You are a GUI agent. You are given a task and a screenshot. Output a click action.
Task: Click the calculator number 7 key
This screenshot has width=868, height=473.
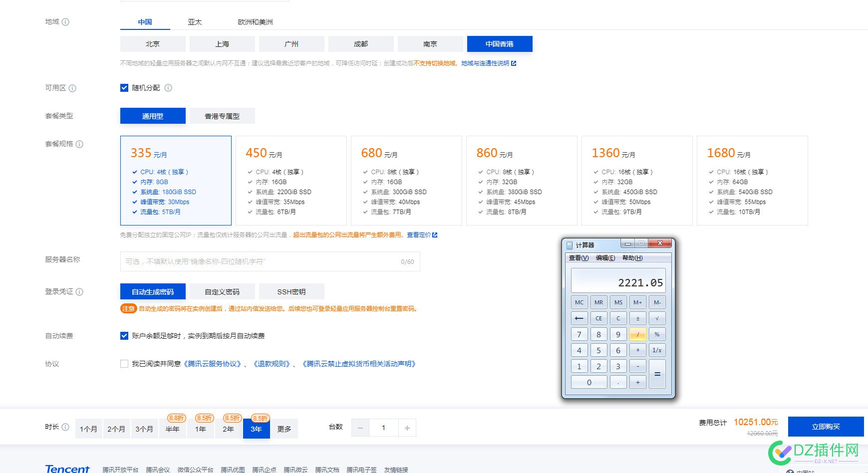click(x=579, y=334)
